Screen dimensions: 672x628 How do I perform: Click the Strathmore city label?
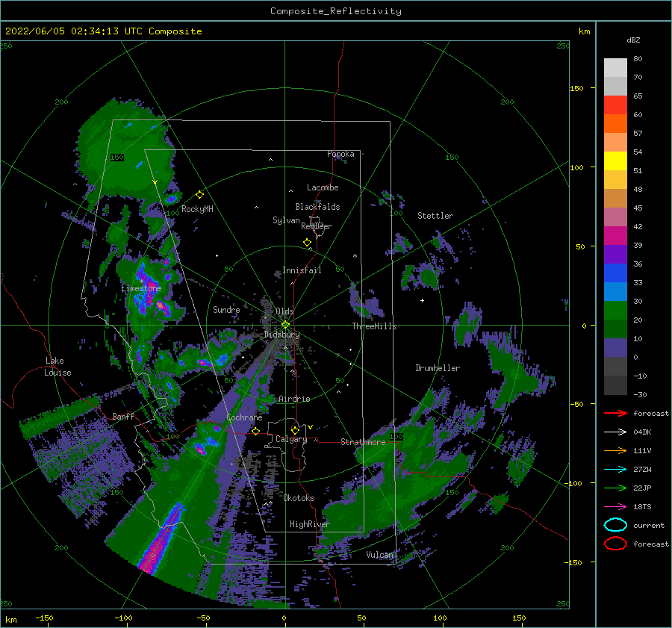tap(363, 442)
